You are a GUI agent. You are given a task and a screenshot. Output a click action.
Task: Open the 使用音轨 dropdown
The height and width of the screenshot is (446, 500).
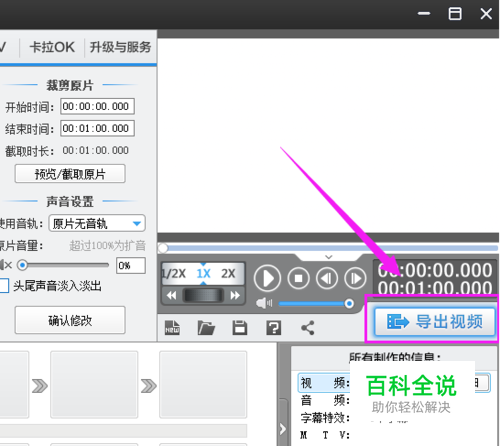pos(97,223)
